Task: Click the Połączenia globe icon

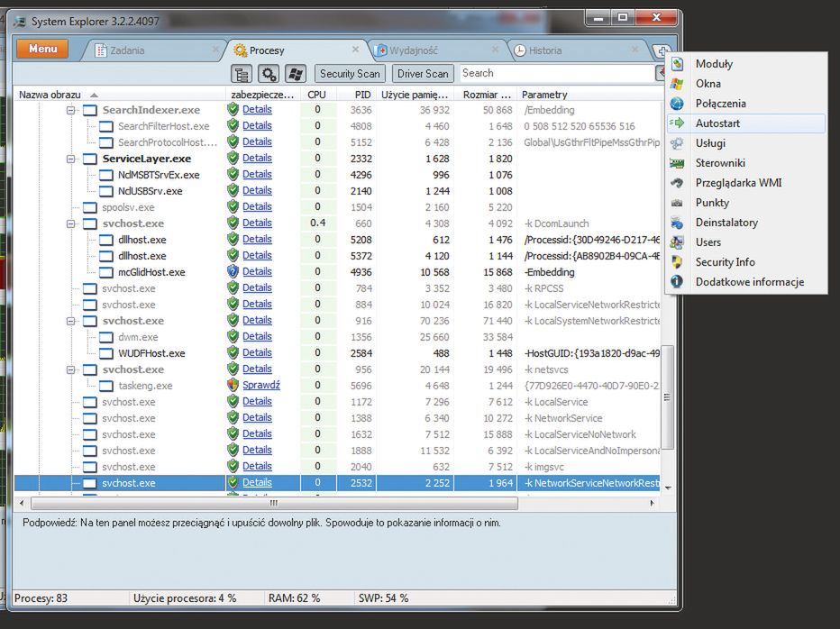Action: click(x=677, y=104)
